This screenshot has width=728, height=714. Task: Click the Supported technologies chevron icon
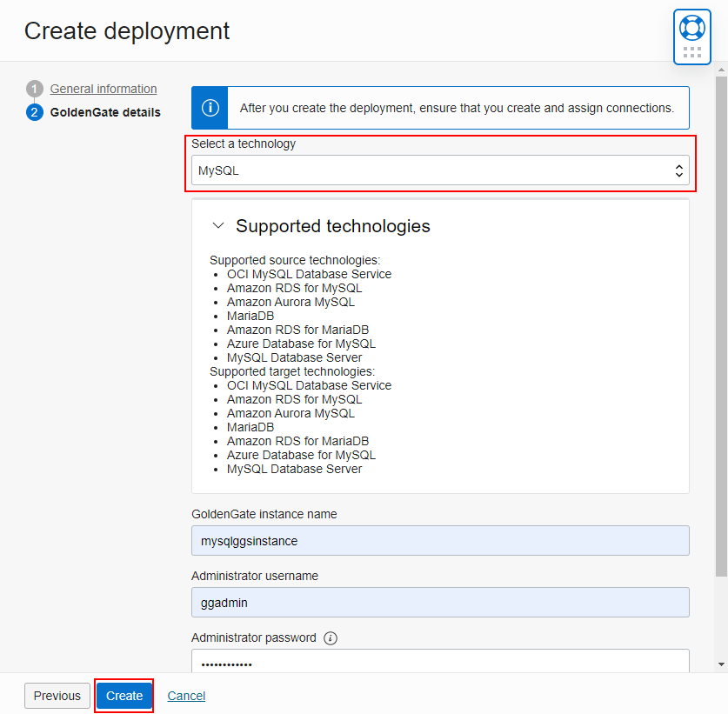coord(218,224)
